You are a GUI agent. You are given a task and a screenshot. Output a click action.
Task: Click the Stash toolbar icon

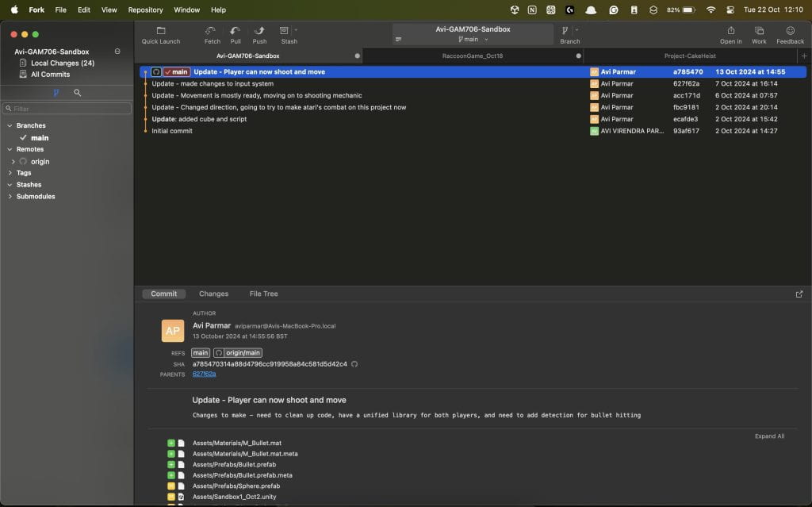pos(285,31)
